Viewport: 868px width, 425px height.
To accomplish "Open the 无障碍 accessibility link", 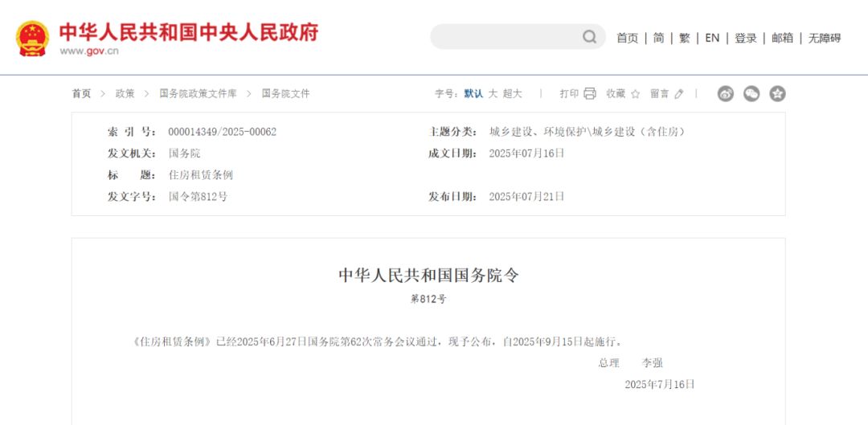I will 825,39.
